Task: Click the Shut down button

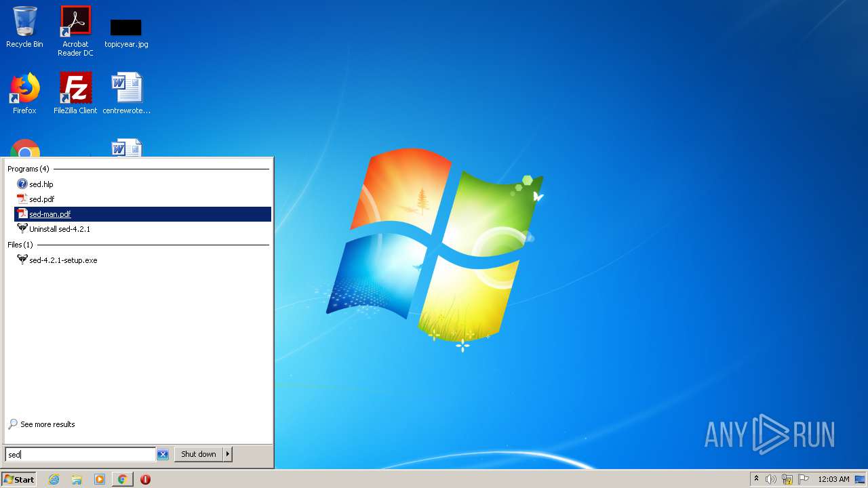Action: click(x=199, y=454)
